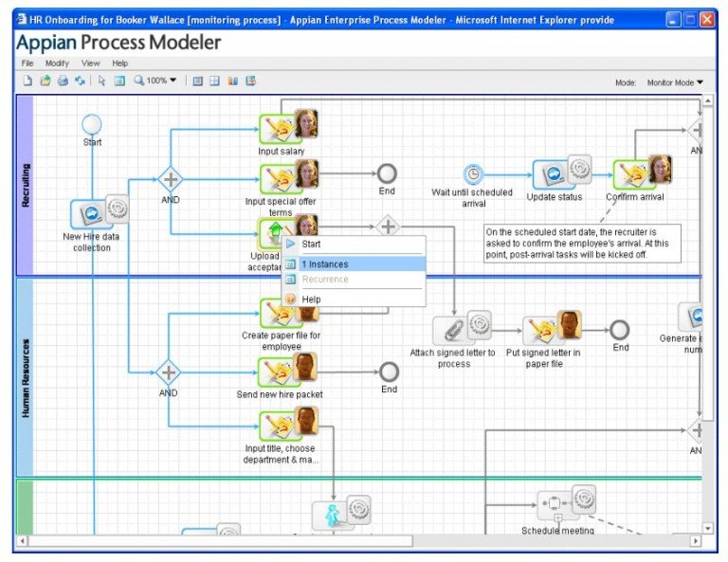Image resolution: width=728 pixels, height=562 pixels.
Task: Choose Start in the context menu
Action: [x=355, y=245]
